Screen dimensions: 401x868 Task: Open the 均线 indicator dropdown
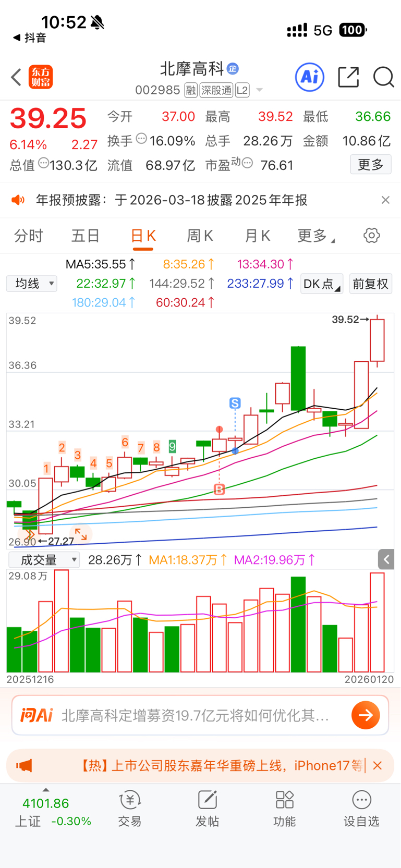tap(32, 284)
